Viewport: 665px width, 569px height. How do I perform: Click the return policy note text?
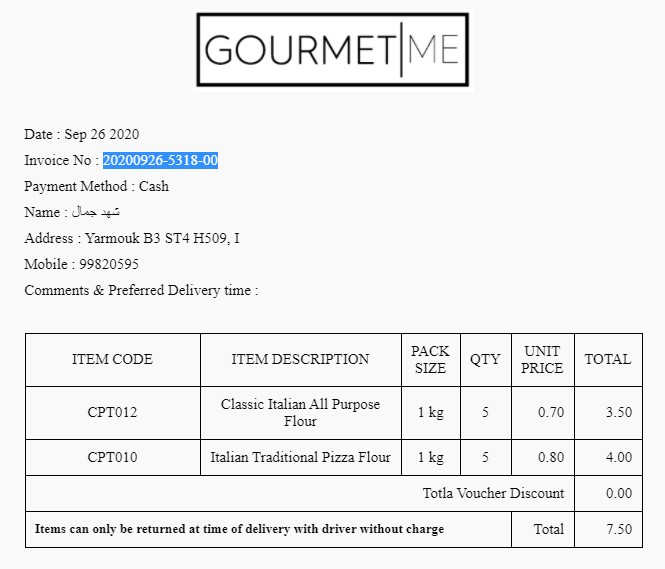(x=239, y=528)
